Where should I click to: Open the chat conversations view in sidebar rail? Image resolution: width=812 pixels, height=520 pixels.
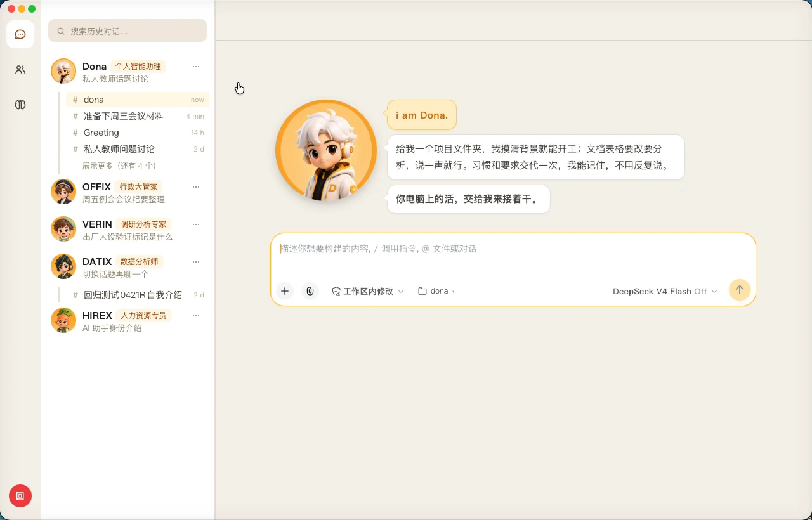pos(20,34)
